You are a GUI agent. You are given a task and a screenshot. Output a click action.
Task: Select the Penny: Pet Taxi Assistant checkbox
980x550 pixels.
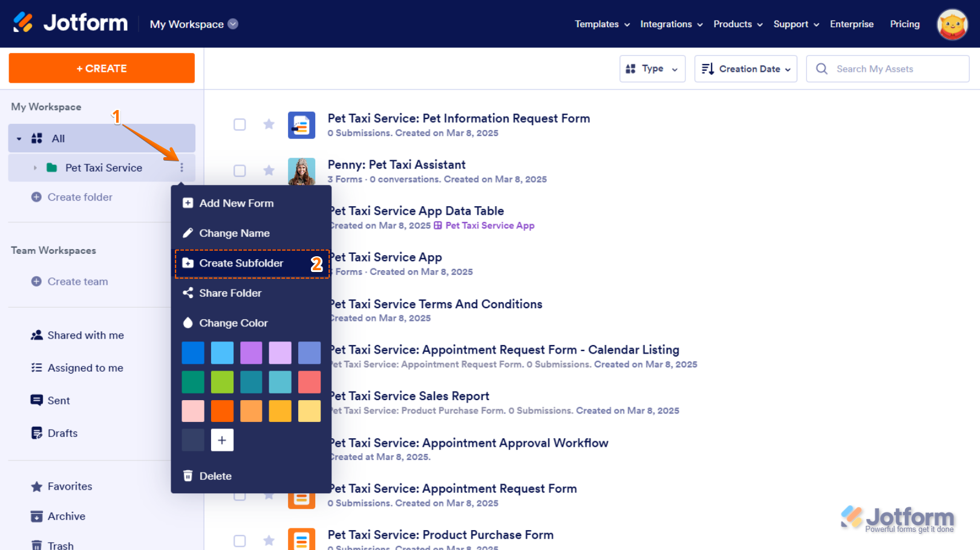[x=240, y=171]
